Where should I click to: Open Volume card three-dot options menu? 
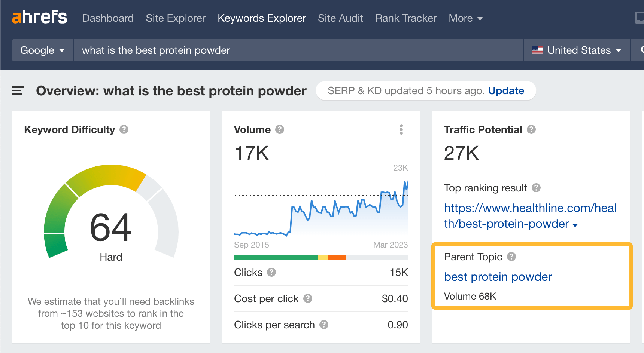click(x=401, y=129)
